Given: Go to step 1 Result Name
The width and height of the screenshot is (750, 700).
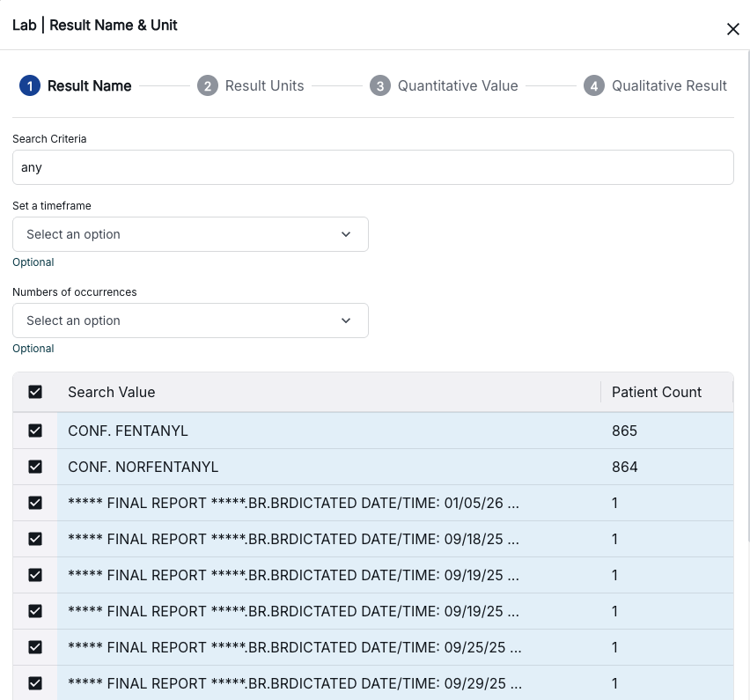Looking at the screenshot, I should 76,85.
